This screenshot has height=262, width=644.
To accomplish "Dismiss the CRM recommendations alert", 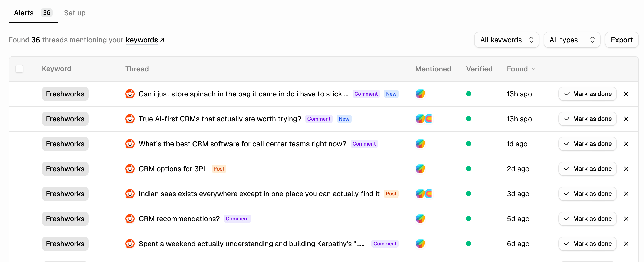I will (x=626, y=219).
